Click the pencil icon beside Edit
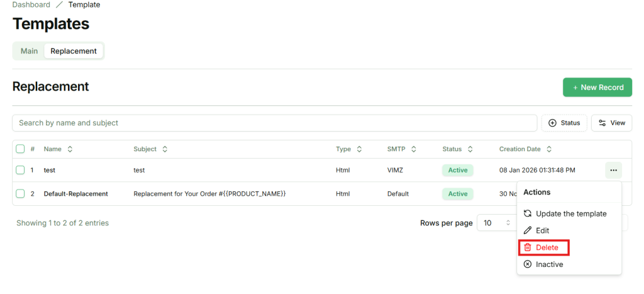The width and height of the screenshot is (644, 294). point(528,230)
